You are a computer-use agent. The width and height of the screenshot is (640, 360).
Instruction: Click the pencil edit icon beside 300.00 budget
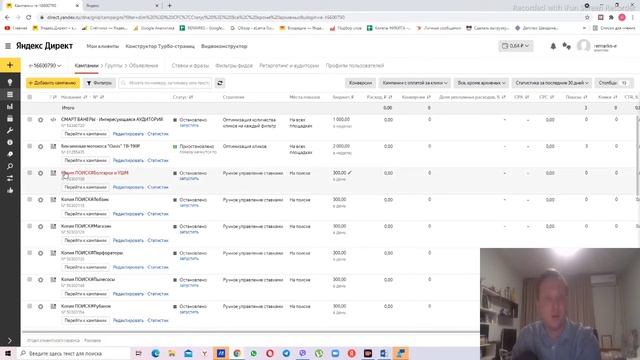click(350, 173)
